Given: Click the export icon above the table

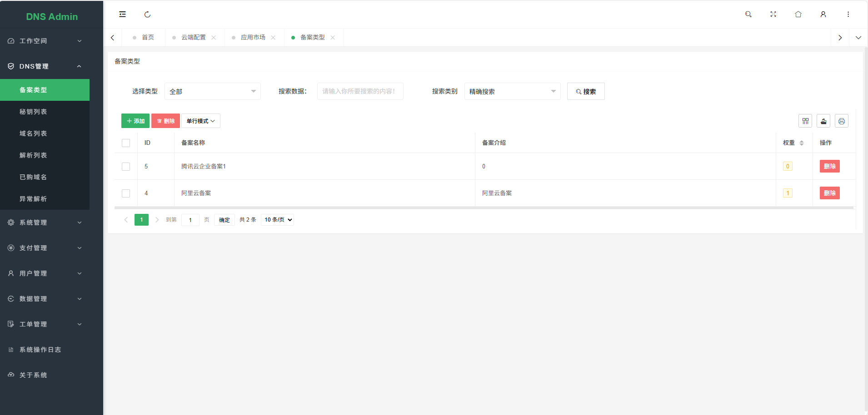Looking at the screenshot, I should (x=823, y=121).
